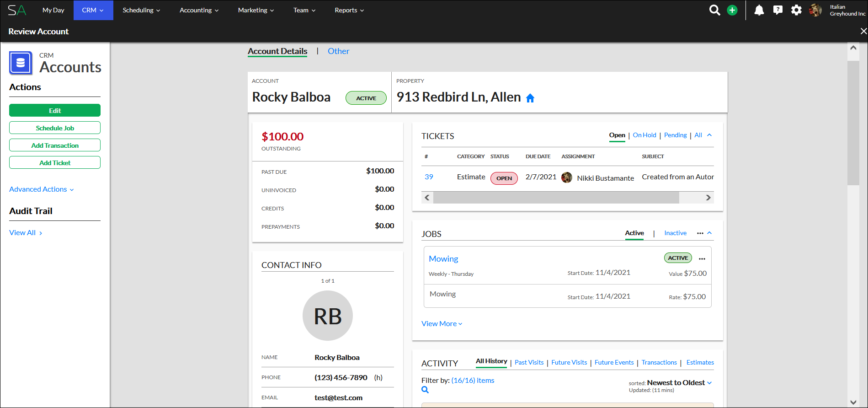This screenshot has height=408, width=868.
Task: Open ticket number 39
Action: (429, 177)
